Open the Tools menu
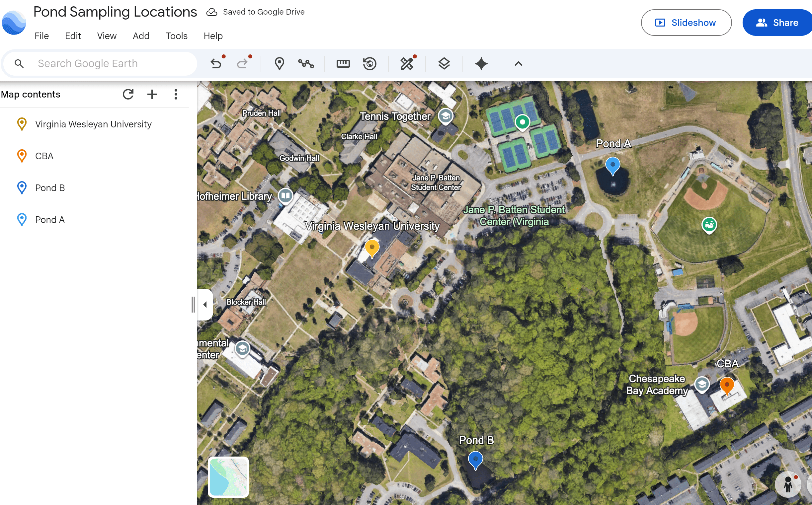This screenshot has height=505, width=812. pyautogui.click(x=176, y=36)
